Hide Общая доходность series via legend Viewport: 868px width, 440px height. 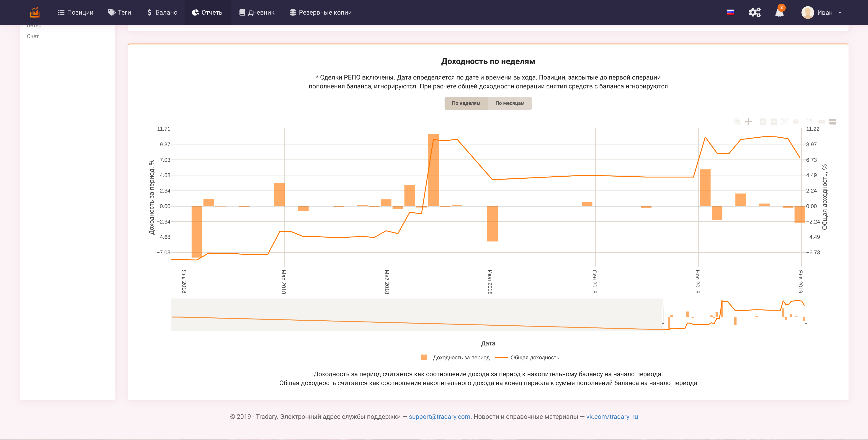(x=534, y=358)
